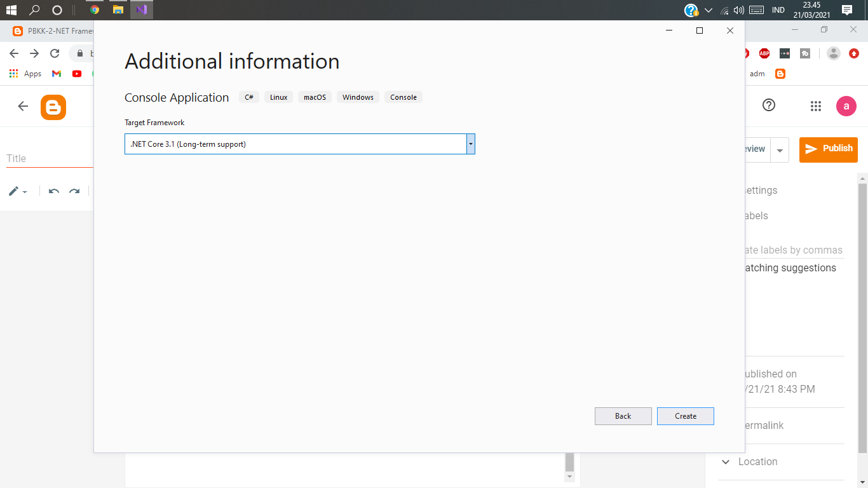This screenshot has height=488, width=868.
Task: Go forward in the Chrome browser
Action: pyautogui.click(x=34, y=53)
